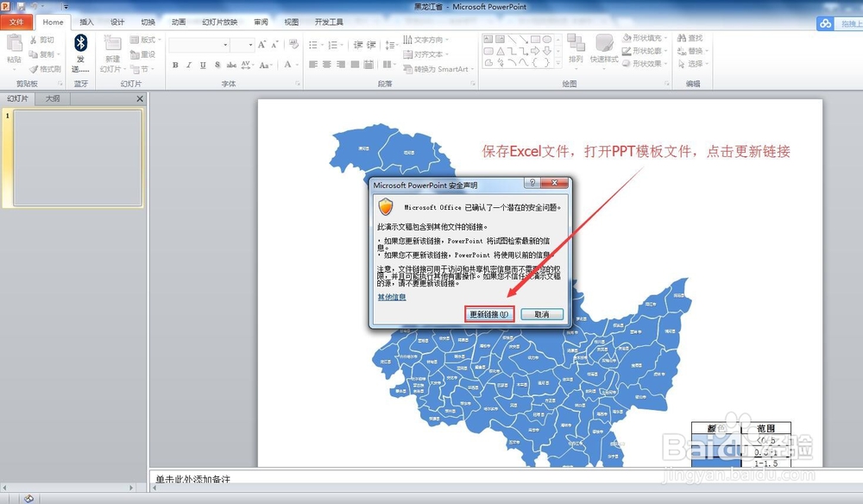Open the font name dropdown

click(225, 45)
